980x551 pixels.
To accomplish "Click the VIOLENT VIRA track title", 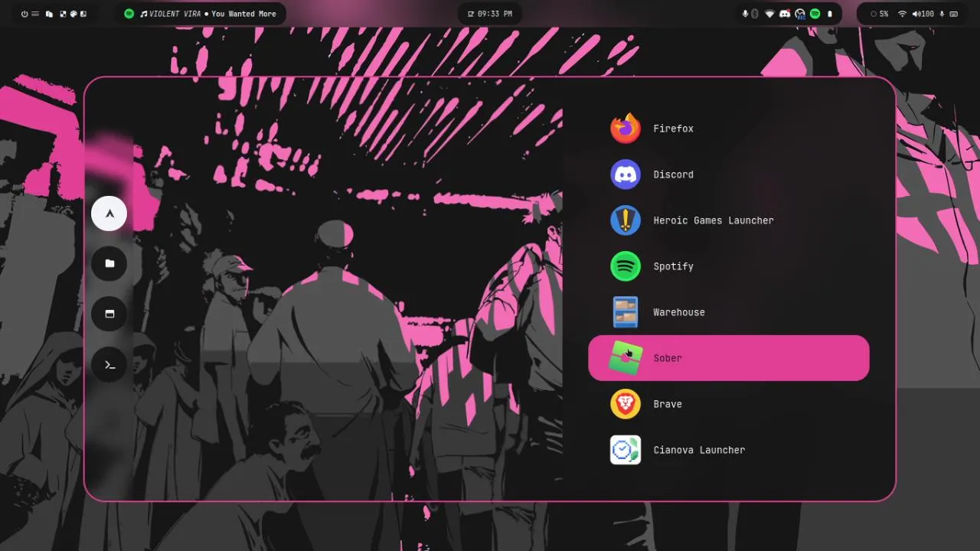I will point(175,14).
